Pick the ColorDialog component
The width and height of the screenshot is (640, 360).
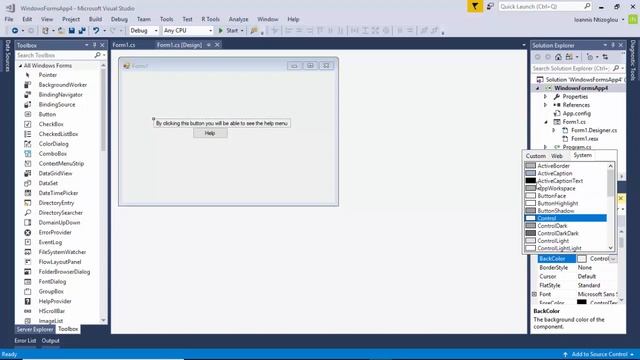[x=53, y=144]
